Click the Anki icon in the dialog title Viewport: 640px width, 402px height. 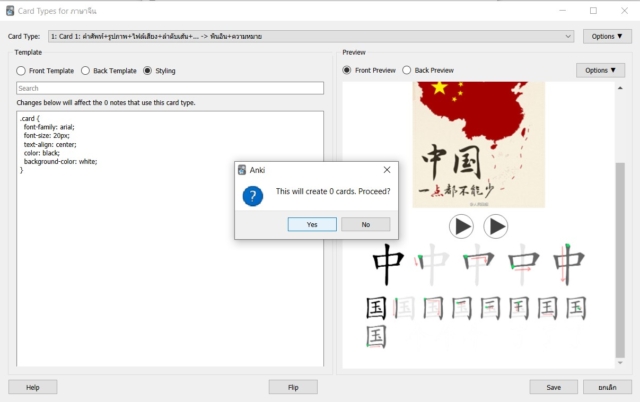[242, 170]
